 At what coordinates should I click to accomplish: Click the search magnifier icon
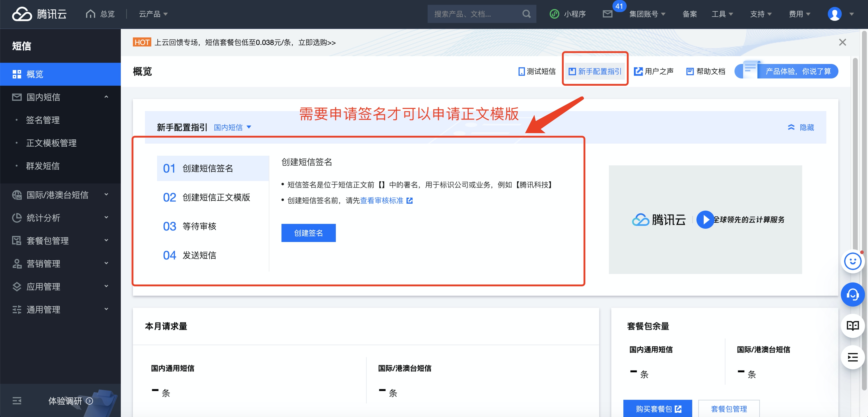[x=526, y=14]
